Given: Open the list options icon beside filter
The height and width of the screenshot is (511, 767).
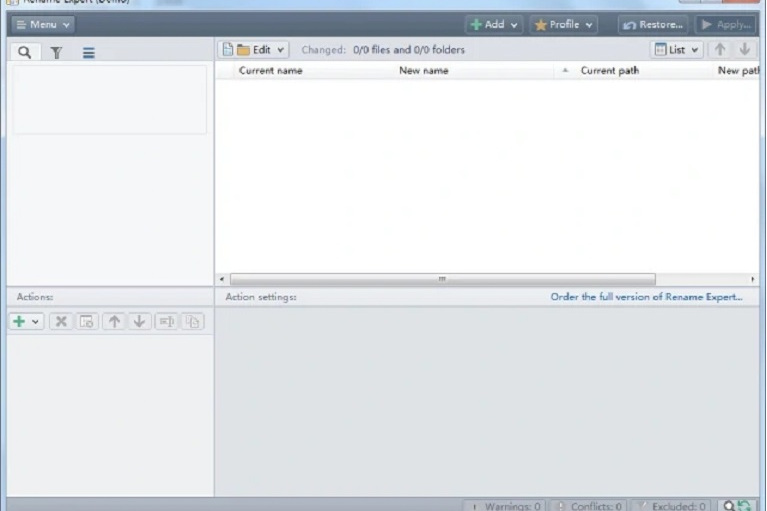Looking at the screenshot, I should coord(88,52).
